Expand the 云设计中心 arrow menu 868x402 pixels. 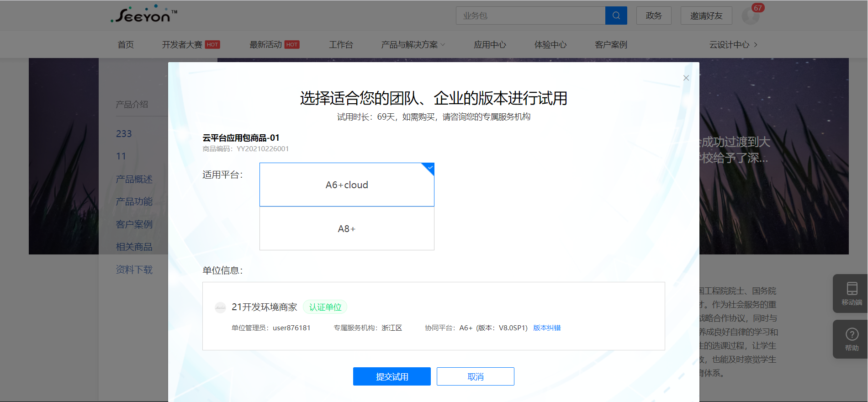(734, 45)
